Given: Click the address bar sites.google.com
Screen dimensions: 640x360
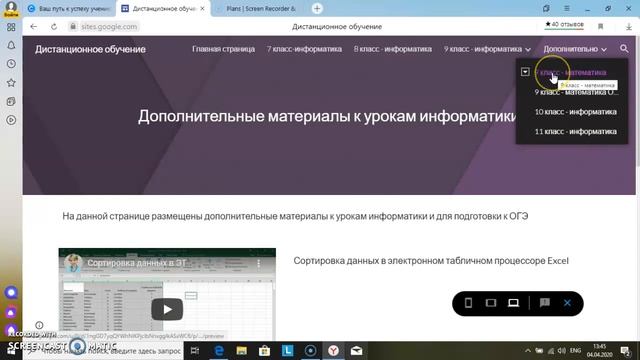Looking at the screenshot, I should coord(109,27).
